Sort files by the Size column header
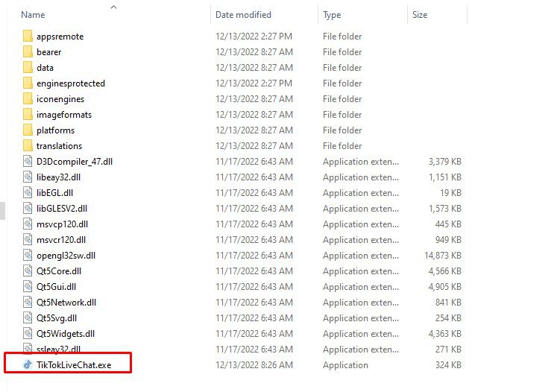 (420, 15)
